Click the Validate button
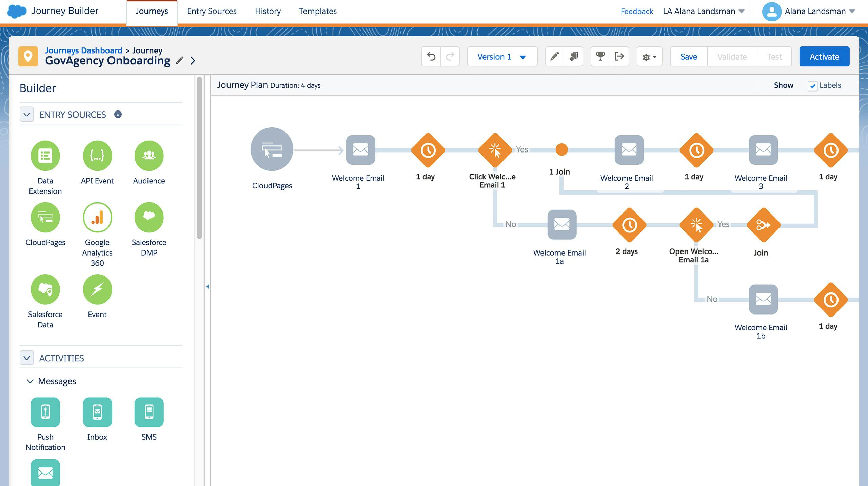This screenshot has height=486, width=868. pos(732,56)
